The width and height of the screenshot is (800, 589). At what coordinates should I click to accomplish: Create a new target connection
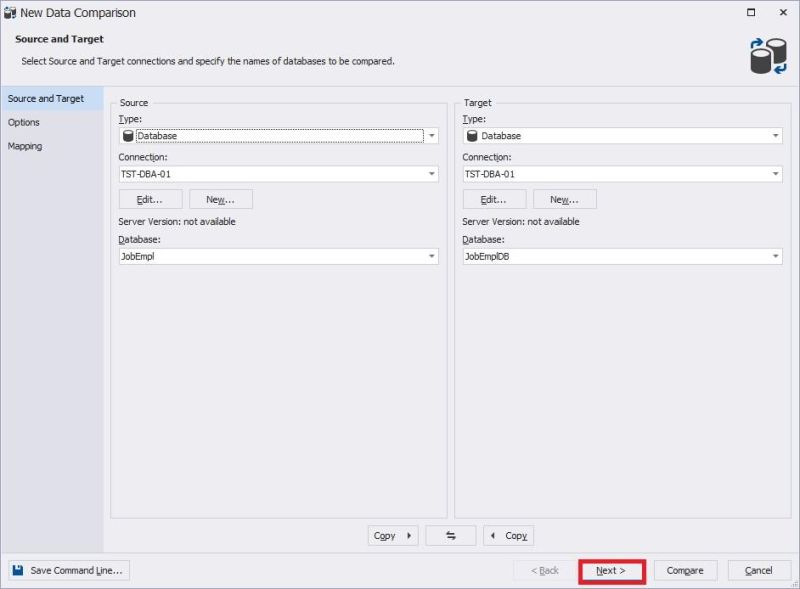coord(565,198)
